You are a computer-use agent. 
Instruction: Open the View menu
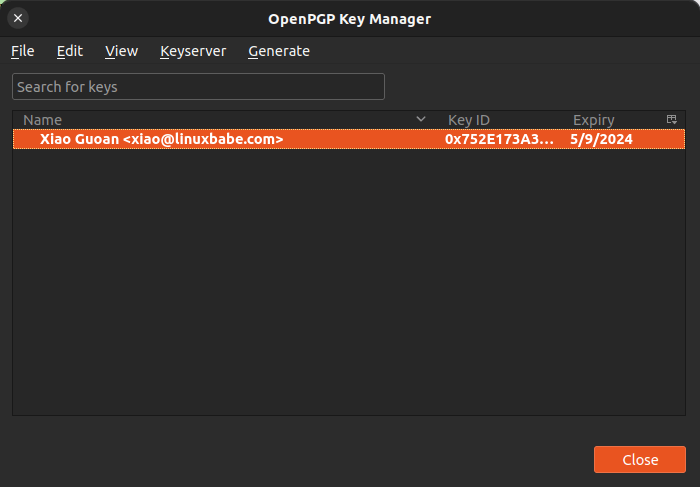tap(121, 51)
